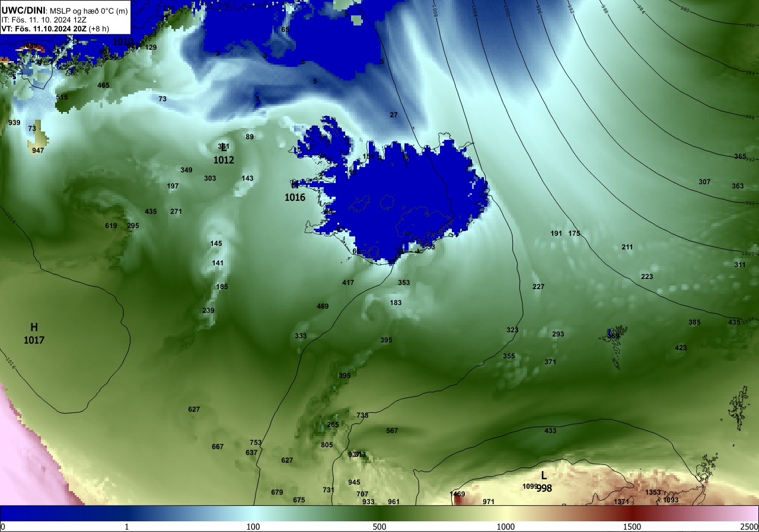The width and height of the screenshot is (759, 532).
Task: Click the L 1012 low pressure label
Action: click(224, 155)
